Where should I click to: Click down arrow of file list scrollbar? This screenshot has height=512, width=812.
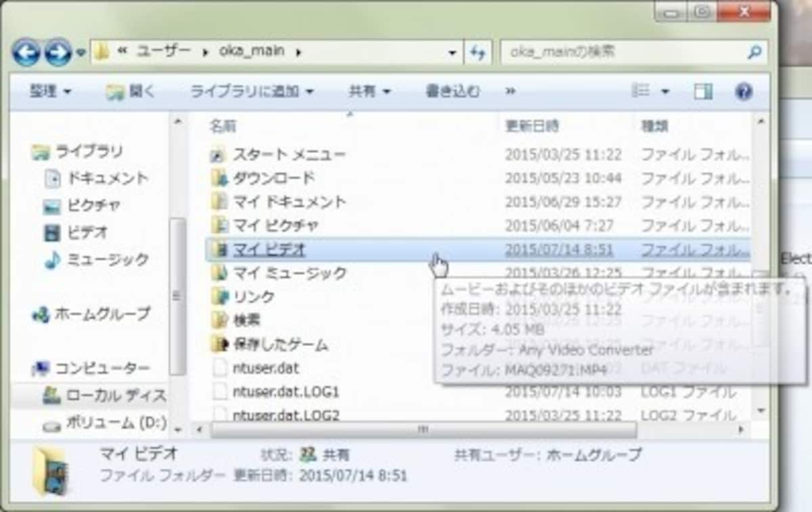click(761, 411)
